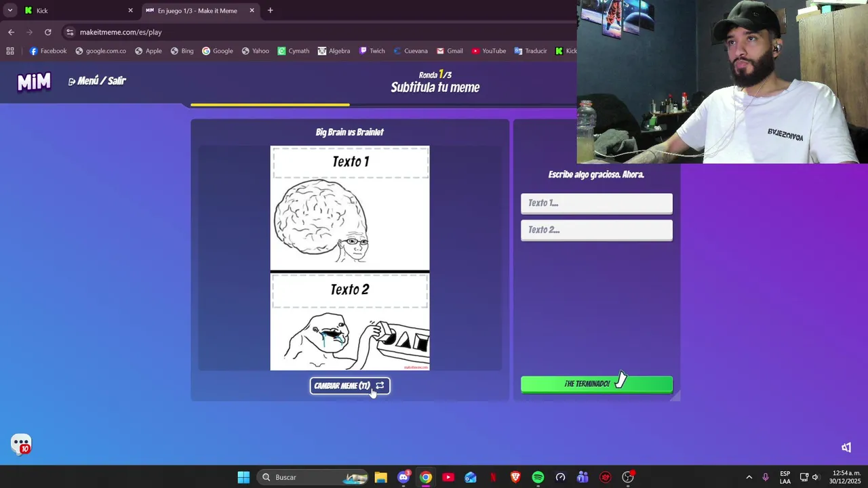
Task: Close the Make it Meme tab
Action: click(252, 10)
